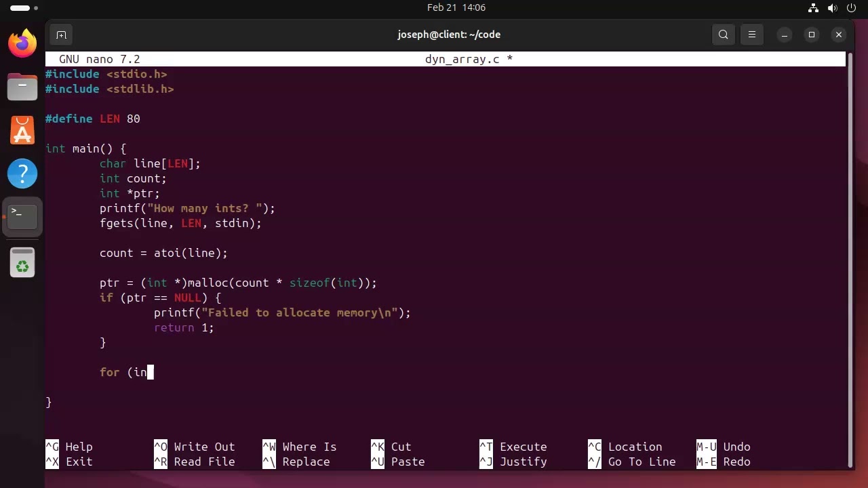Click the if (ptr == NULL) { line
The height and width of the screenshot is (488, 868).
pyautogui.click(x=161, y=298)
